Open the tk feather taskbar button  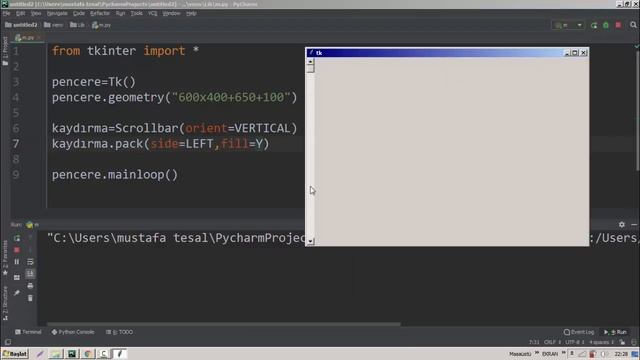coord(119,353)
